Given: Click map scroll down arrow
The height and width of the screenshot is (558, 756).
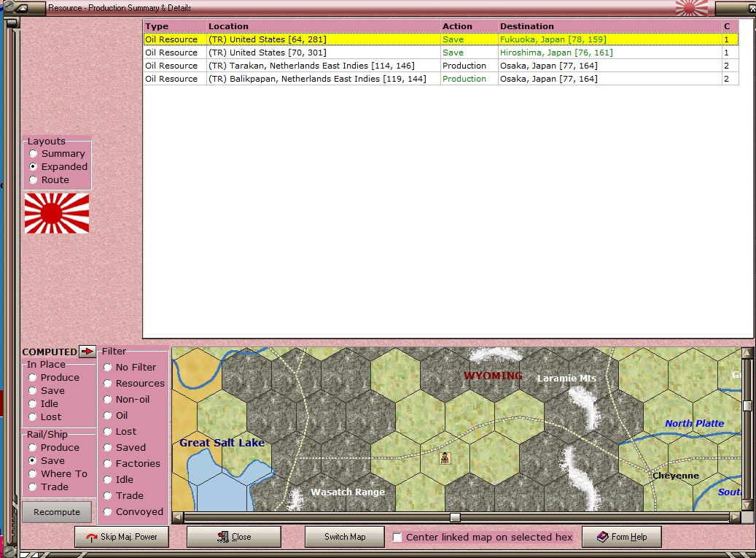Looking at the screenshot, I should pyautogui.click(x=747, y=505).
